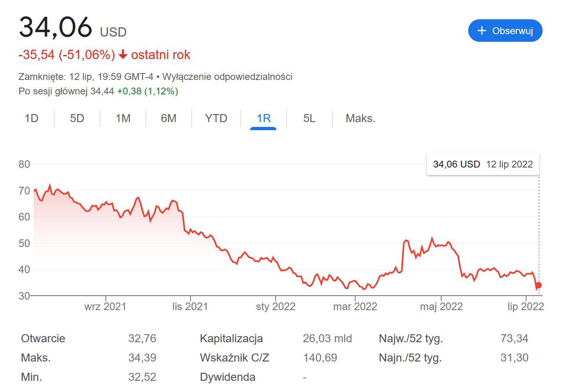Screen dimensions: 588x384
Task: Switch to the 5D time range tab
Action: click(x=77, y=118)
